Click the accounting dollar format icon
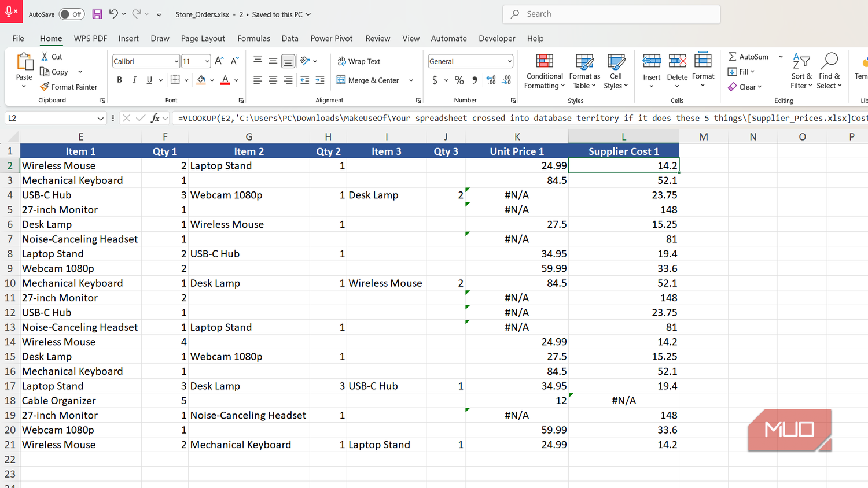The width and height of the screenshot is (868, 488). pos(435,80)
